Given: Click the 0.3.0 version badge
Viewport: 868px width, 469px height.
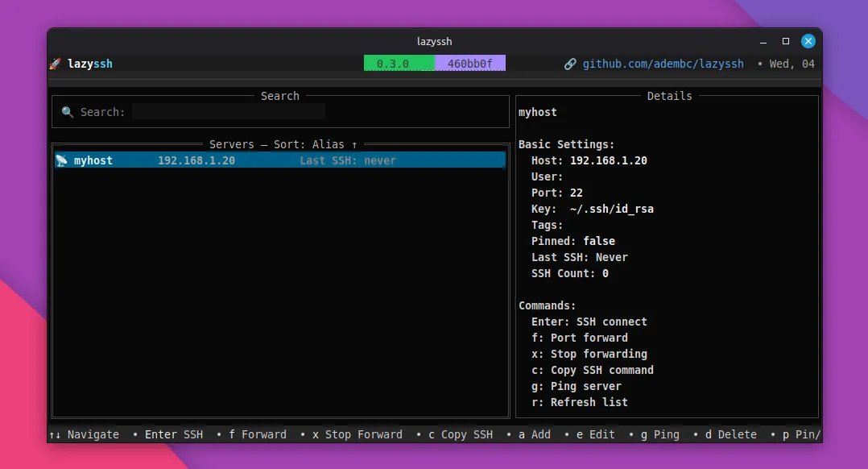Looking at the screenshot, I should pos(399,63).
